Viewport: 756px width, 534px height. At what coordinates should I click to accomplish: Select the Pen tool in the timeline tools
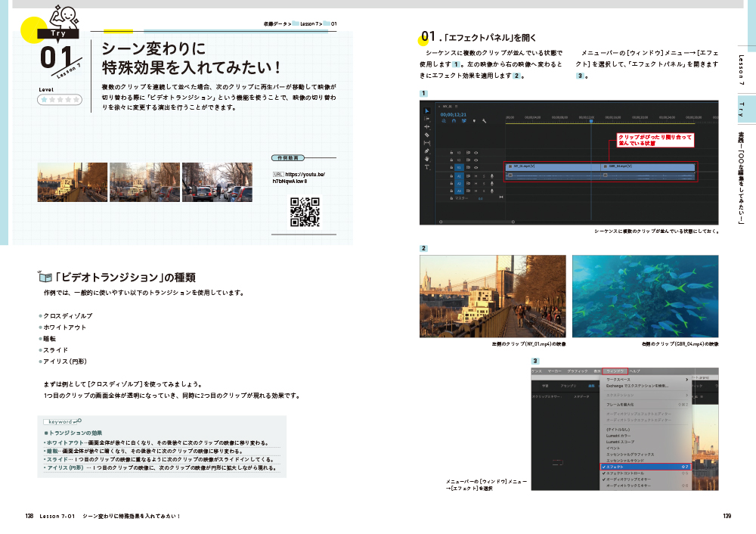pos(427,151)
